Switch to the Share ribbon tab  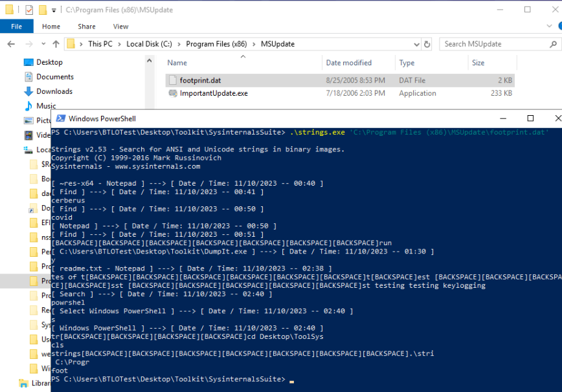point(87,27)
